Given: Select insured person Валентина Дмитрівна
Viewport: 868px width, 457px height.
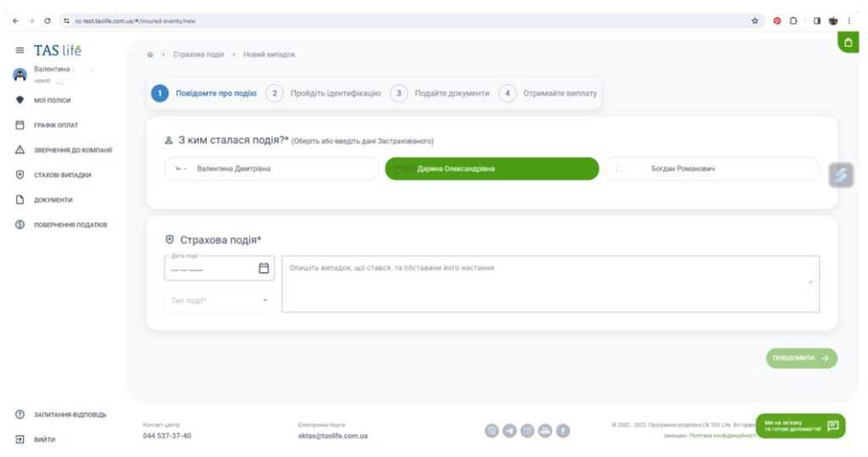Looking at the screenshot, I should click(271, 169).
